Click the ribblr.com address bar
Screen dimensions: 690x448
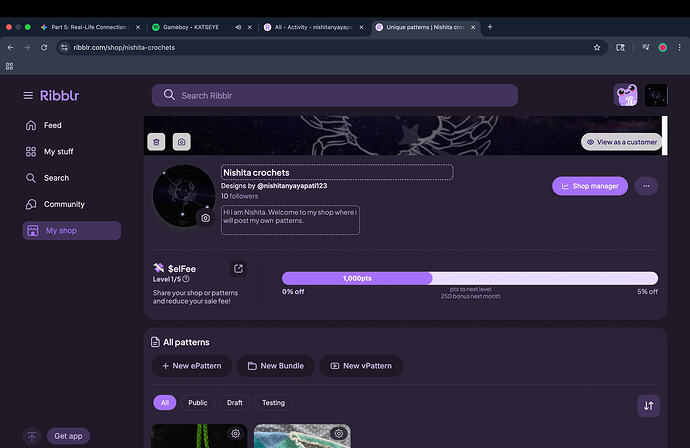pos(332,48)
